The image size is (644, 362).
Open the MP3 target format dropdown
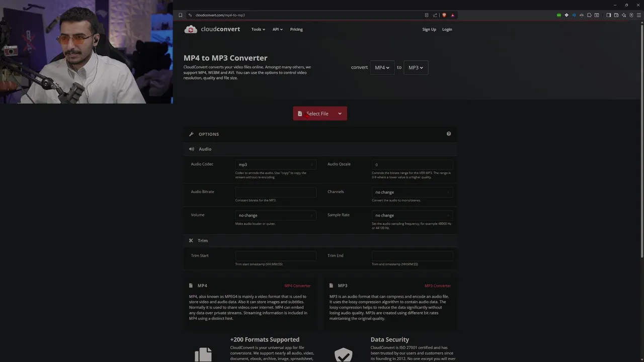pyautogui.click(x=416, y=67)
